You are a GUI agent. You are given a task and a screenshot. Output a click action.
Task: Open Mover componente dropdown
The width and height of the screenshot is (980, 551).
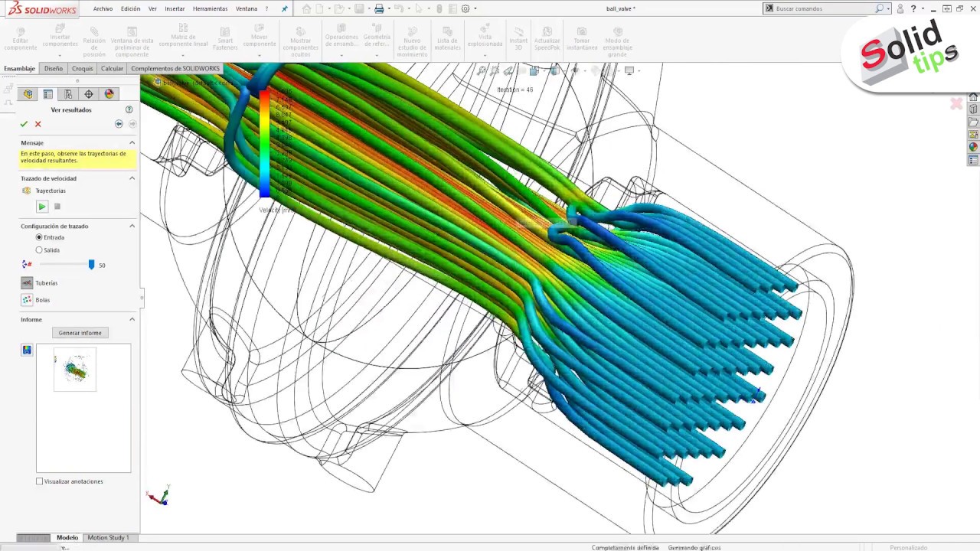[x=260, y=54]
